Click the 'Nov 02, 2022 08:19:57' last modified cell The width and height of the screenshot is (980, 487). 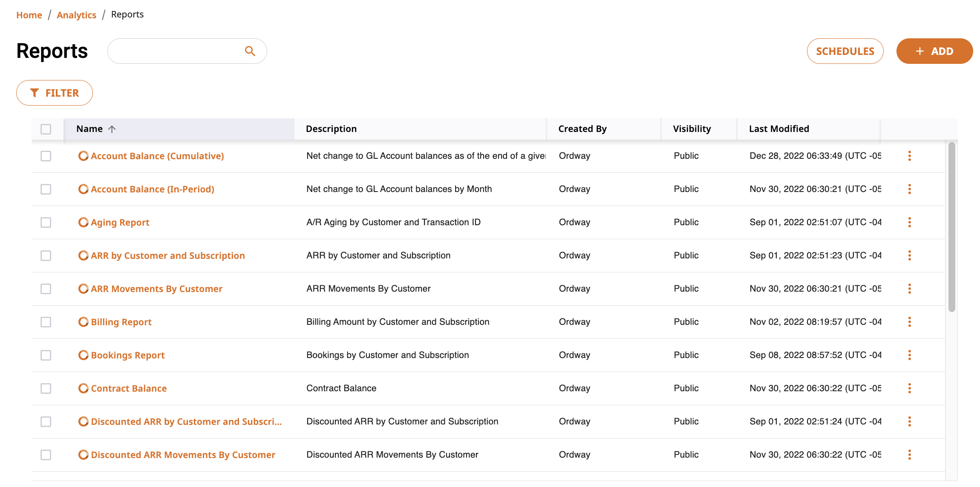click(815, 322)
